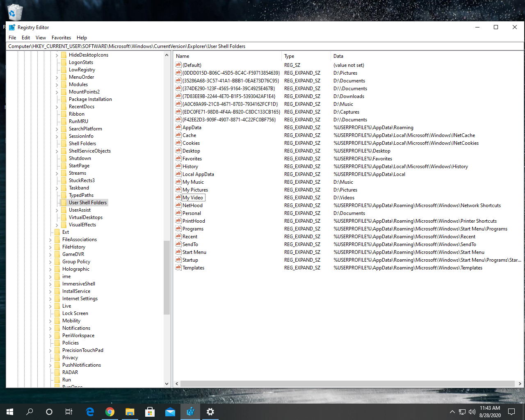Click the values pane's right scroll arrow
The width and height of the screenshot is (525, 420).
pyautogui.click(x=520, y=384)
